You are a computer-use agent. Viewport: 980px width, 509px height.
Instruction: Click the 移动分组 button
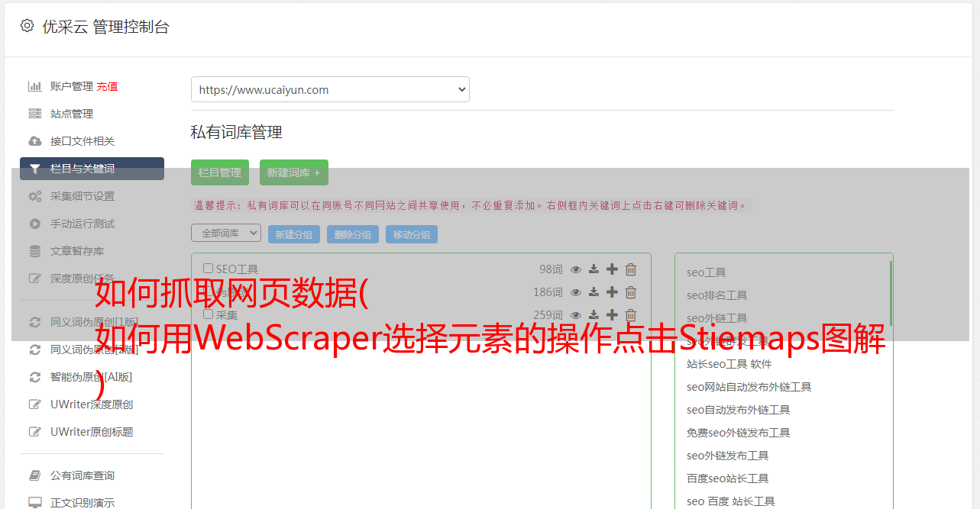[x=412, y=234]
